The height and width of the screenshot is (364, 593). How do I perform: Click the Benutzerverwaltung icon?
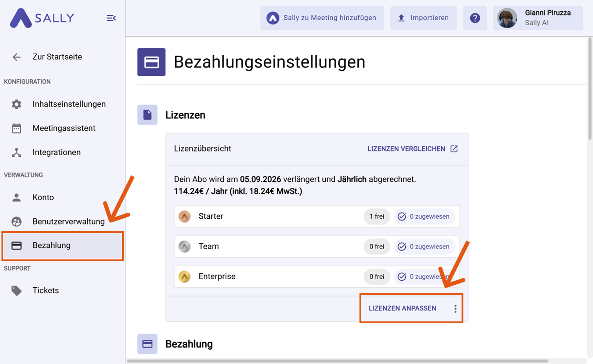(x=16, y=221)
